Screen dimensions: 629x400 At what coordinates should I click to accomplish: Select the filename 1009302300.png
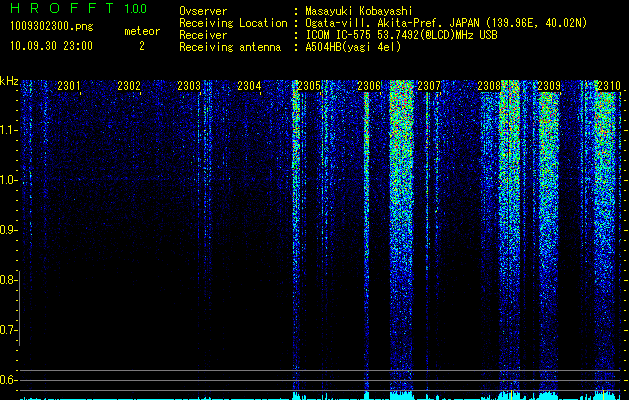tap(52, 27)
